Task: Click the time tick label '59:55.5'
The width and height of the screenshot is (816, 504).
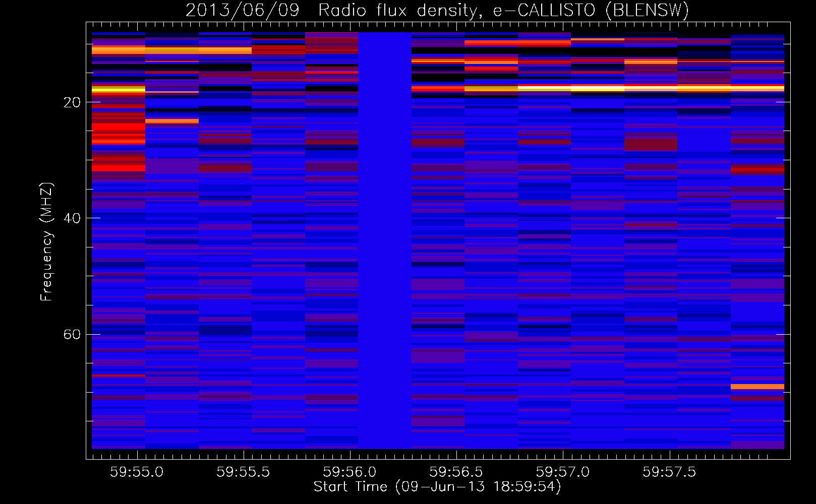Action: (x=243, y=472)
